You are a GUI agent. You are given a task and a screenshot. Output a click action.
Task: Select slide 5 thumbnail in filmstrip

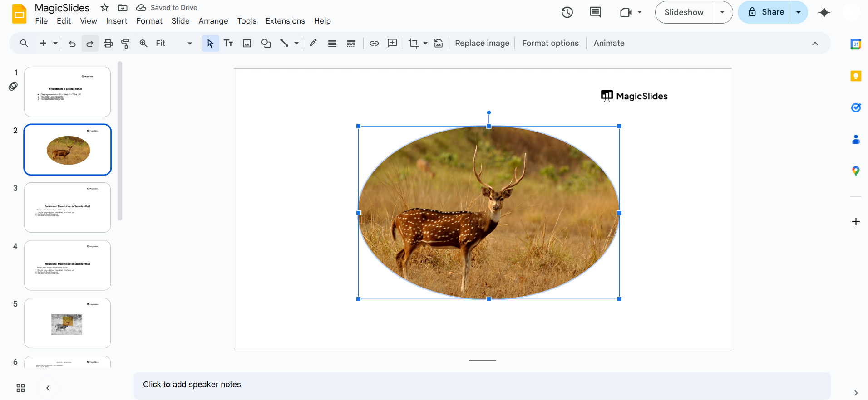tap(68, 323)
